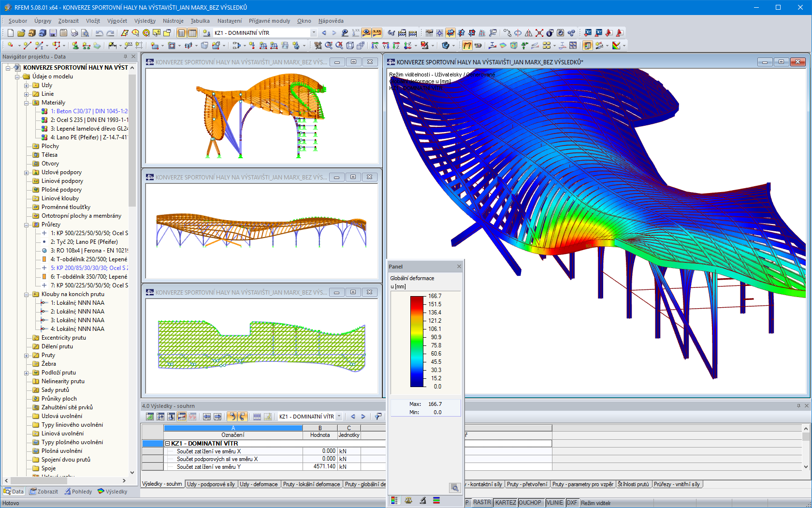Click the colorful rainbow palette icon
The image size is (812, 508).
click(616, 45)
